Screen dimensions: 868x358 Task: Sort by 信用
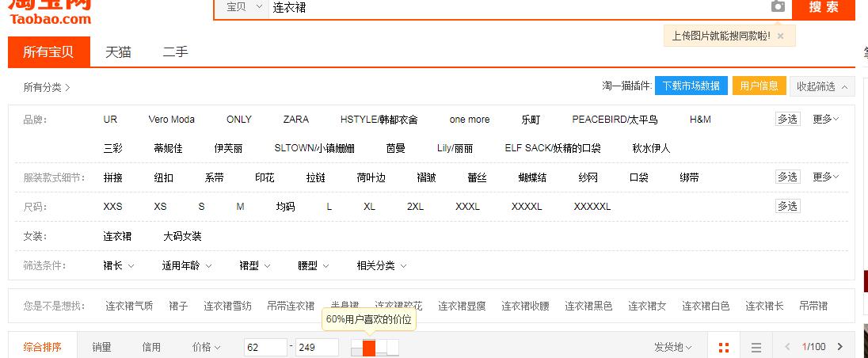click(x=151, y=347)
